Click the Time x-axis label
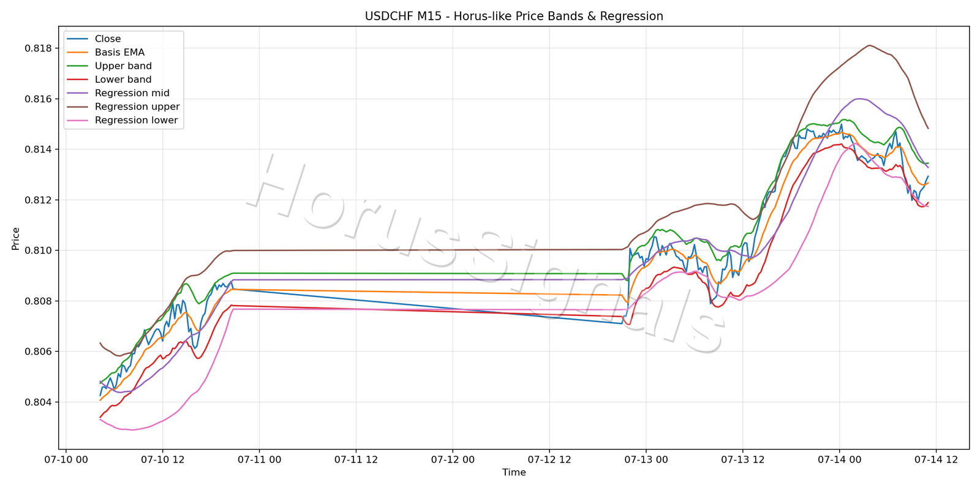Viewport: 980px width, 490px height. [514, 472]
